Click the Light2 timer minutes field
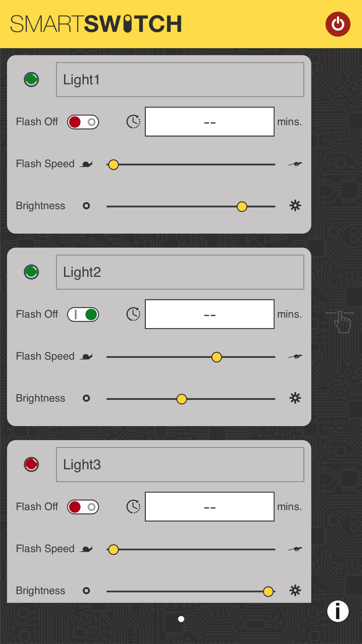Screen dimensions: 362x644 pyautogui.click(x=210, y=314)
